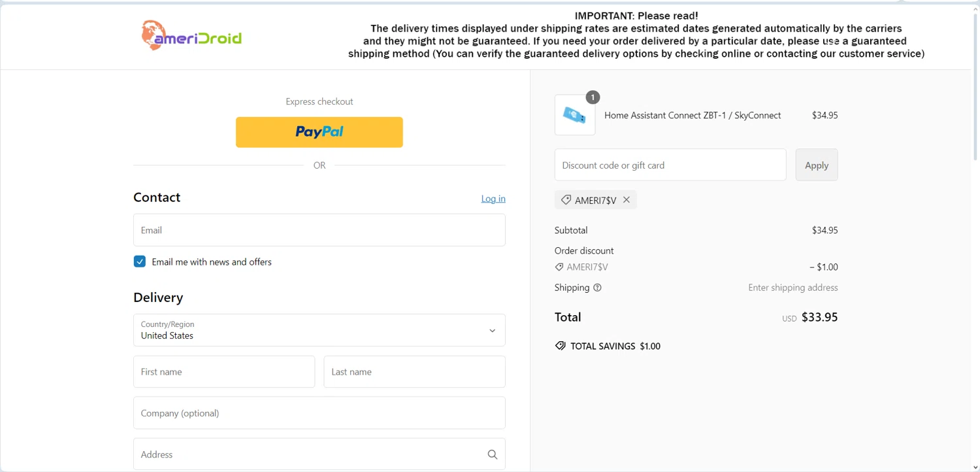Click the quantity badge on product image
The image size is (980, 472).
point(593,97)
